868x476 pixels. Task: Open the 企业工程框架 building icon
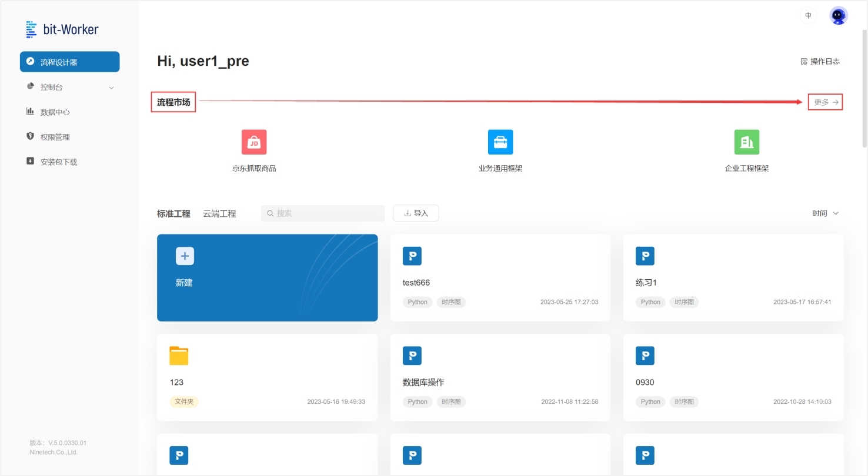[747, 142]
